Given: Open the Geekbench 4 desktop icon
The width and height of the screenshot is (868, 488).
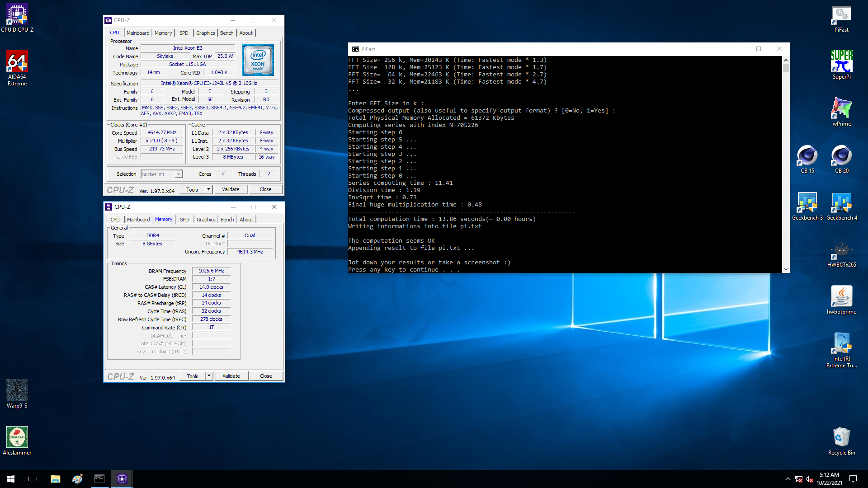Looking at the screenshot, I should tap(841, 206).
